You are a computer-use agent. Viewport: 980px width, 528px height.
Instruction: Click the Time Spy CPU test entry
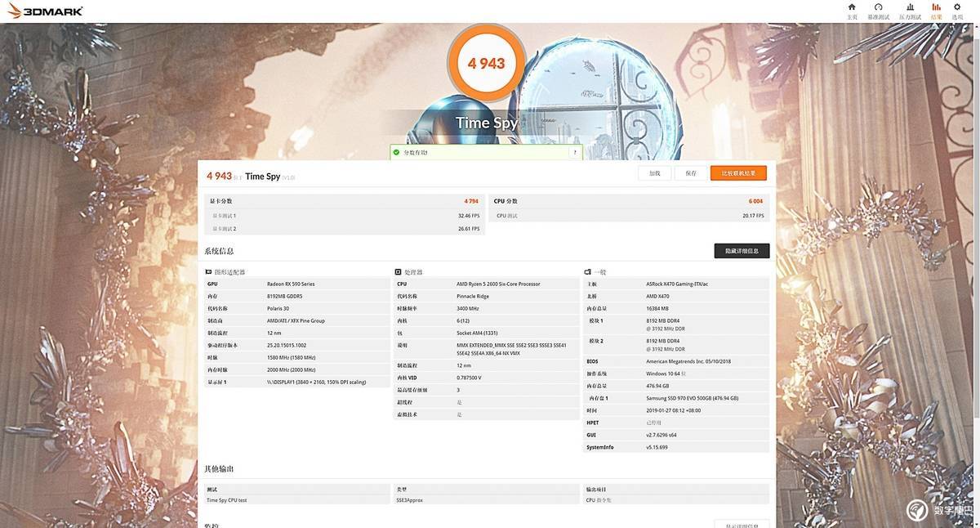pos(226,499)
